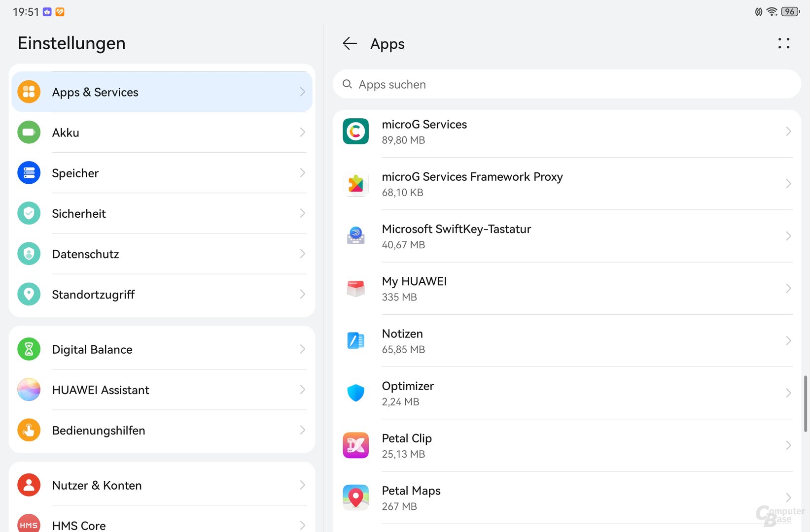Tap the red HMS Core icon
The width and height of the screenshot is (810, 532).
29,523
